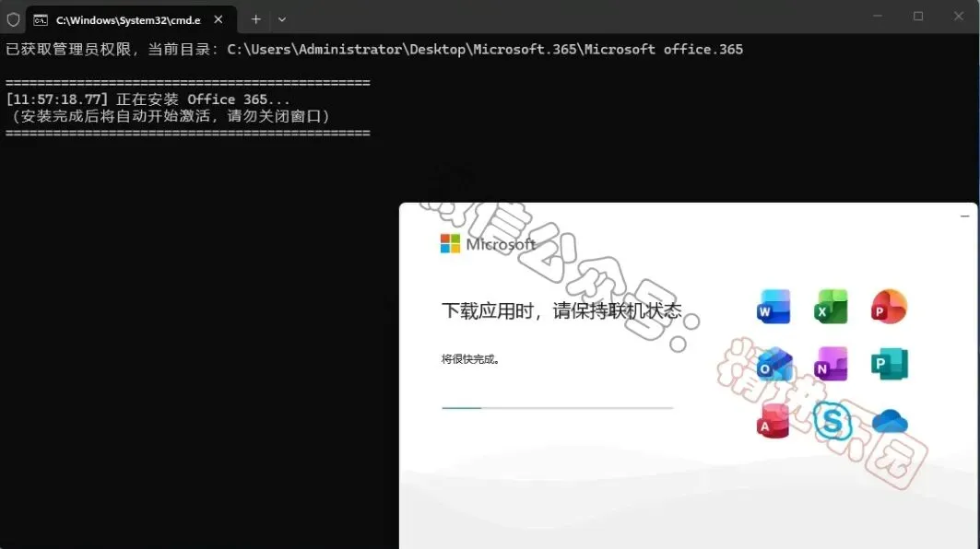980x549 pixels.
Task: Click the installer download progress bar
Action: [x=557, y=408]
